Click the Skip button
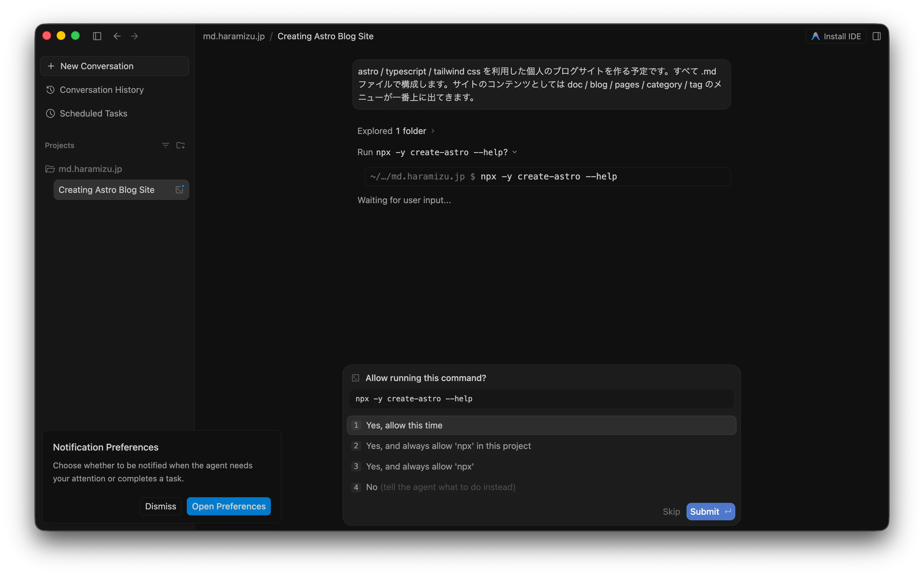Screen dimensions: 924x577 coord(671,511)
